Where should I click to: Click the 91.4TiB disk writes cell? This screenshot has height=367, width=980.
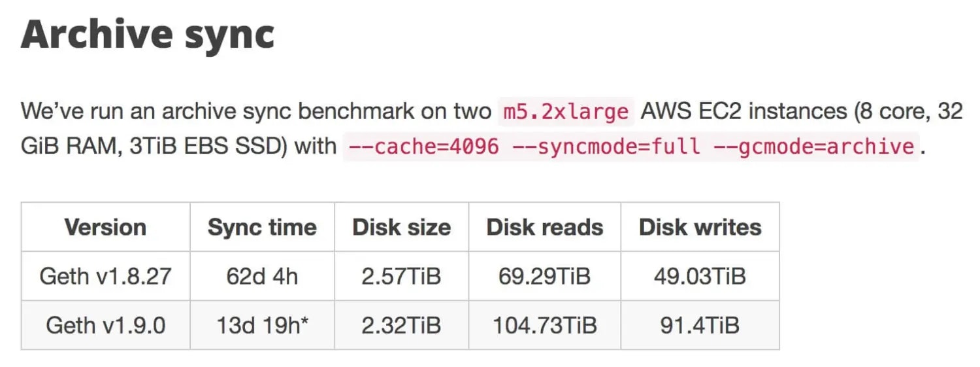click(700, 325)
